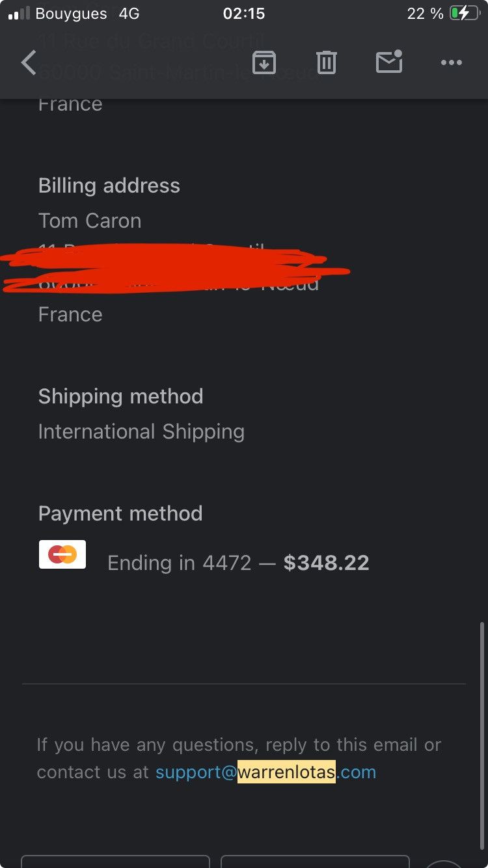Open the support@warrenlotas.com email link
488x868 pixels.
265,772
